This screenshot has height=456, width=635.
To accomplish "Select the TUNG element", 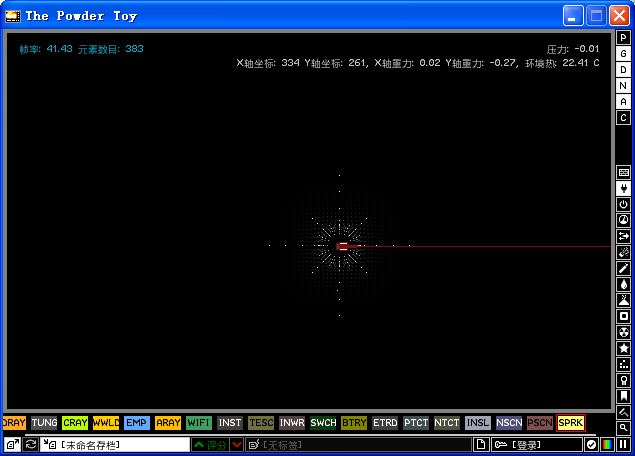I will pyautogui.click(x=44, y=423).
